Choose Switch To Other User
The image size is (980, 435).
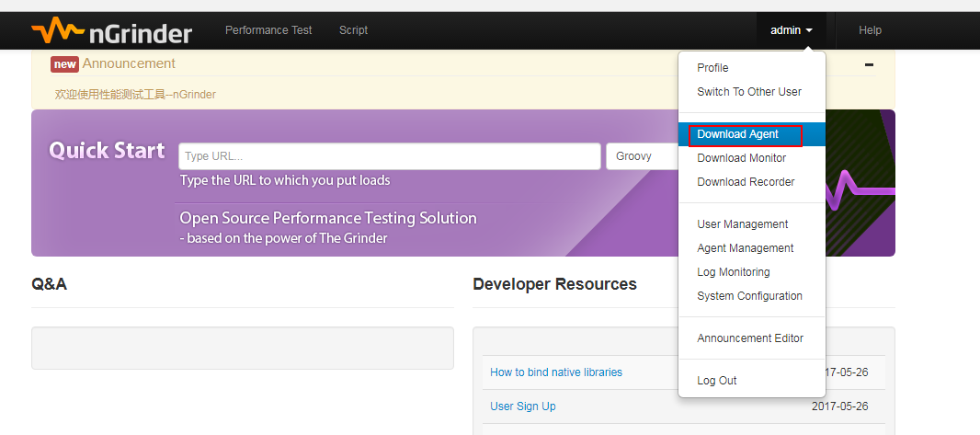[752, 91]
